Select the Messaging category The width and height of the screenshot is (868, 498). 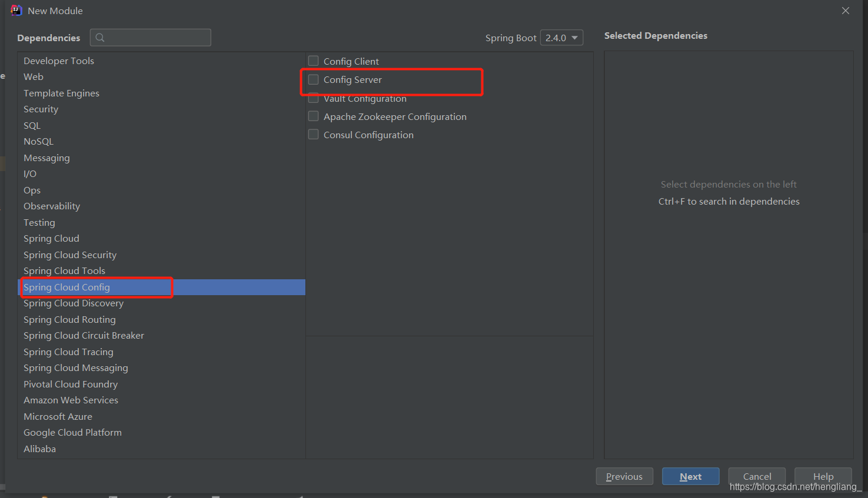click(x=161, y=158)
